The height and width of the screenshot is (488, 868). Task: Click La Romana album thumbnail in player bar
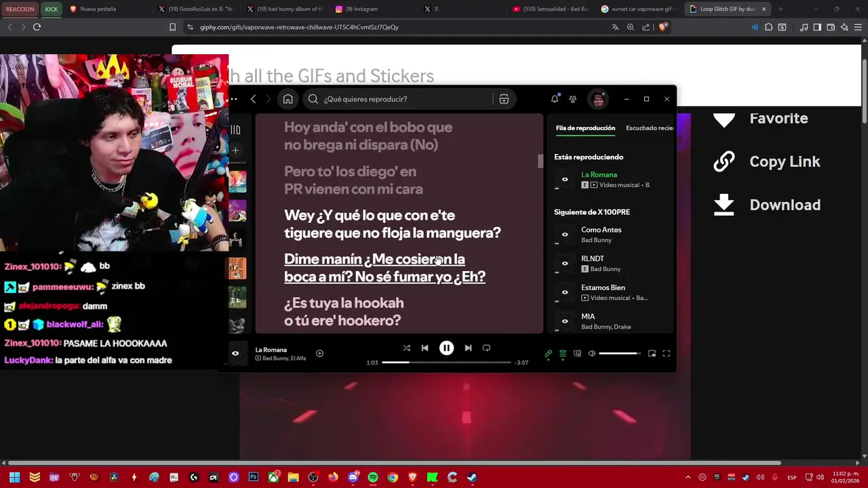(x=236, y=353)
